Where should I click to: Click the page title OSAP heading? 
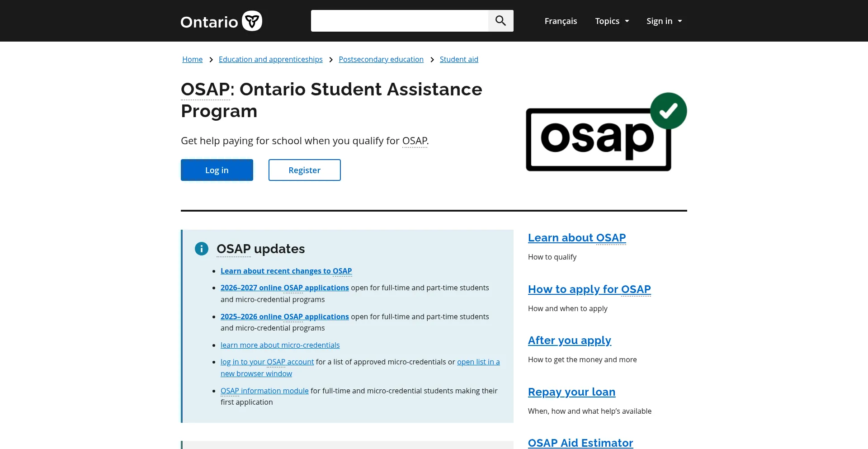click(x=331, y=100)
